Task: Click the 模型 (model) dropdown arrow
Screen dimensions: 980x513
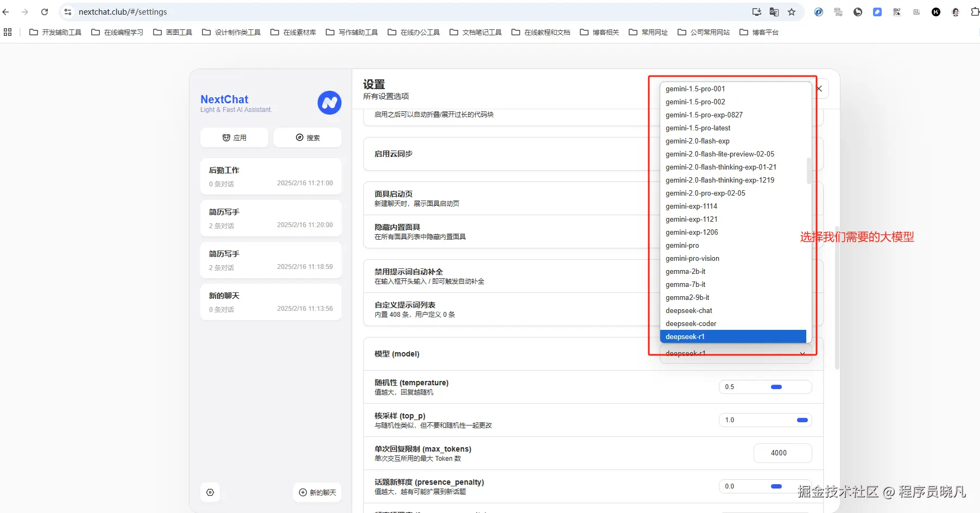Action: tap(802, 354)
